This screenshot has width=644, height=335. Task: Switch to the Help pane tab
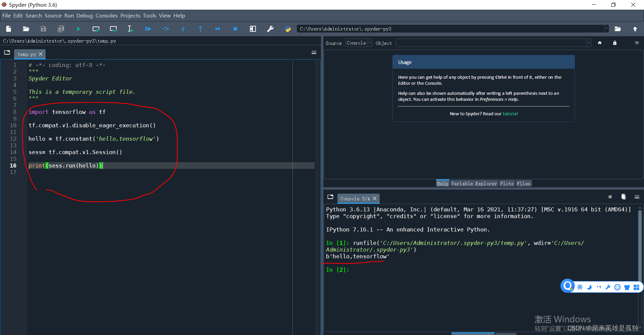click(x=442, y=183)
